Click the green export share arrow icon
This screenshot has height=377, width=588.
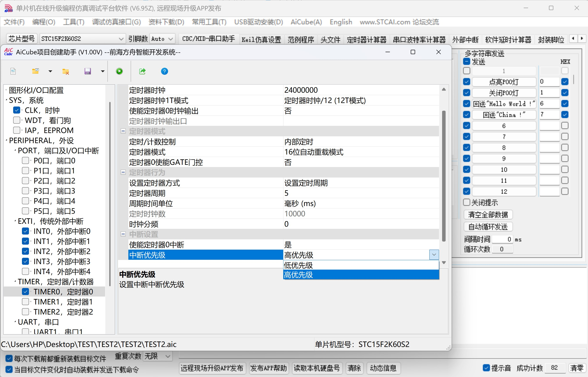(142, 71)
